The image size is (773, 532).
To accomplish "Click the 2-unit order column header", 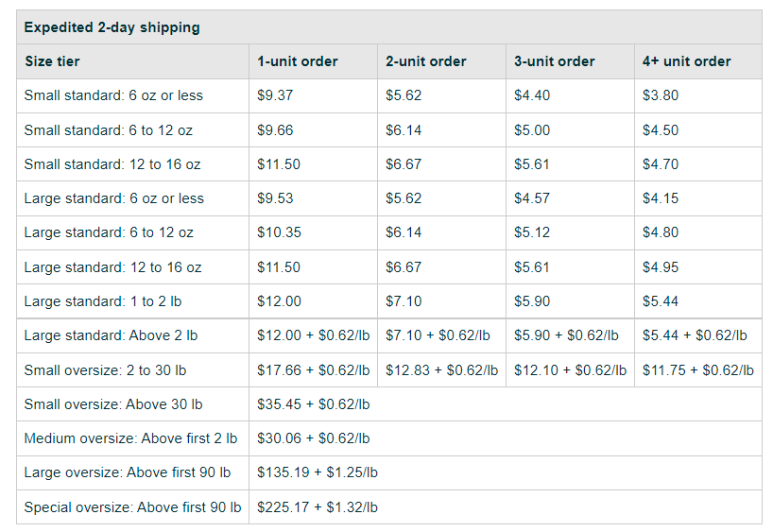I will coord(426,61).
